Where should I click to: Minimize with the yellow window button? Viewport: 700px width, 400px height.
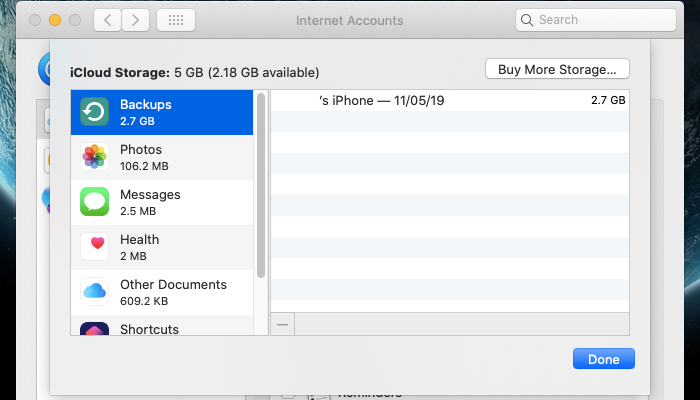[x=55, y=20]
